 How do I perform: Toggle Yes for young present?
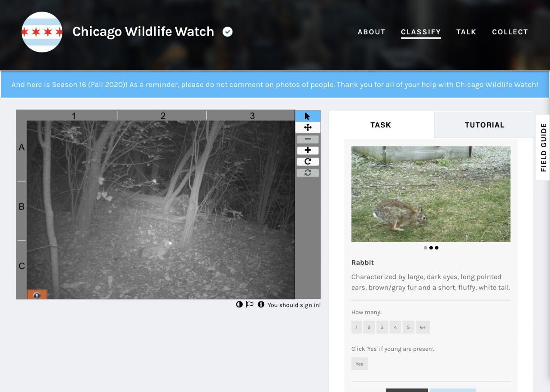[x=359, y=364]
